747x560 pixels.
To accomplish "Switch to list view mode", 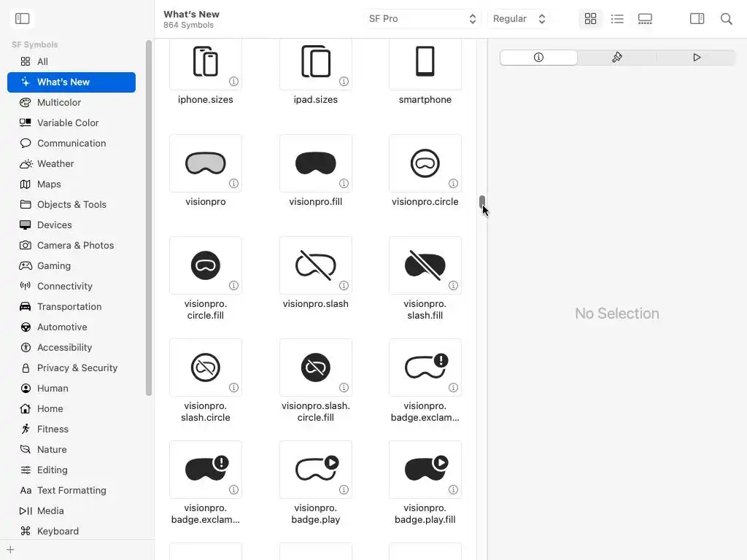I will [617, 18].
